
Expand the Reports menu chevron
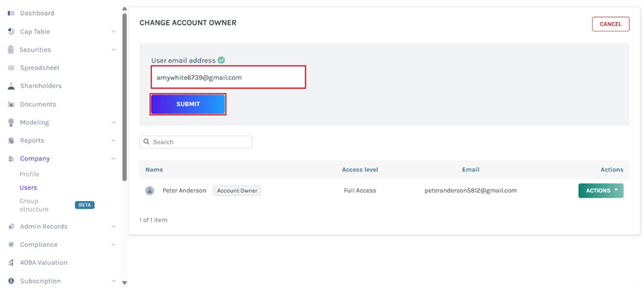coord(114,141)
